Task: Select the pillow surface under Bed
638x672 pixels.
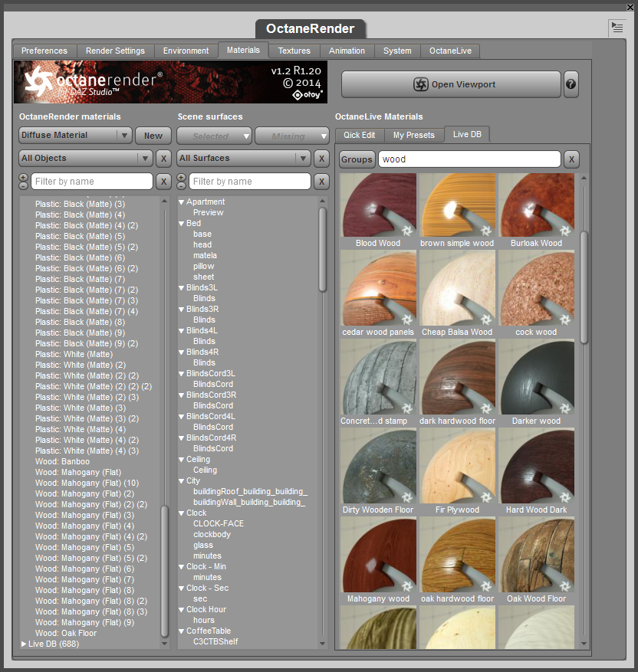Action: [x=203, y=266]
